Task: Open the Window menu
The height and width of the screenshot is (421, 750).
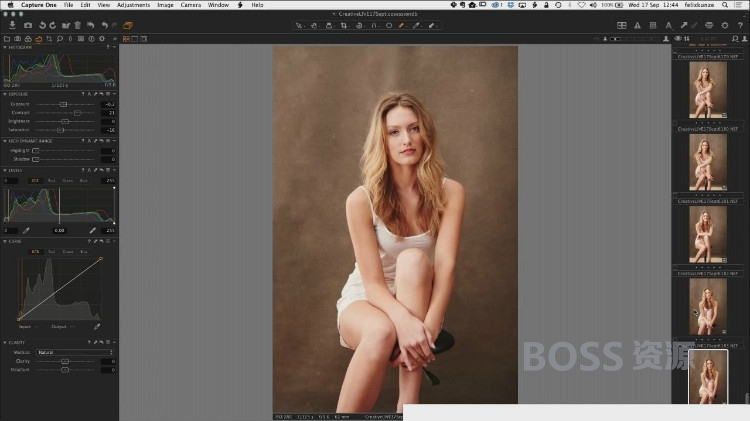Action: point(218,5)
